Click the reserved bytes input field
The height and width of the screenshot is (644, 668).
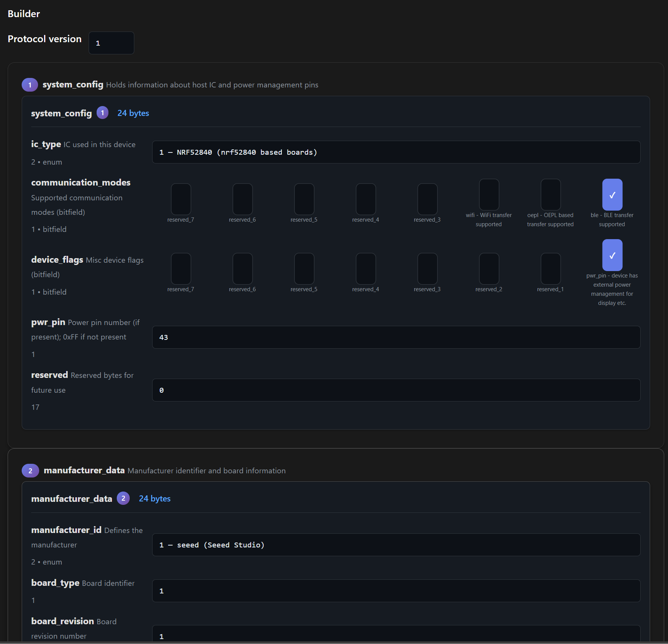(x=396, y=390)
